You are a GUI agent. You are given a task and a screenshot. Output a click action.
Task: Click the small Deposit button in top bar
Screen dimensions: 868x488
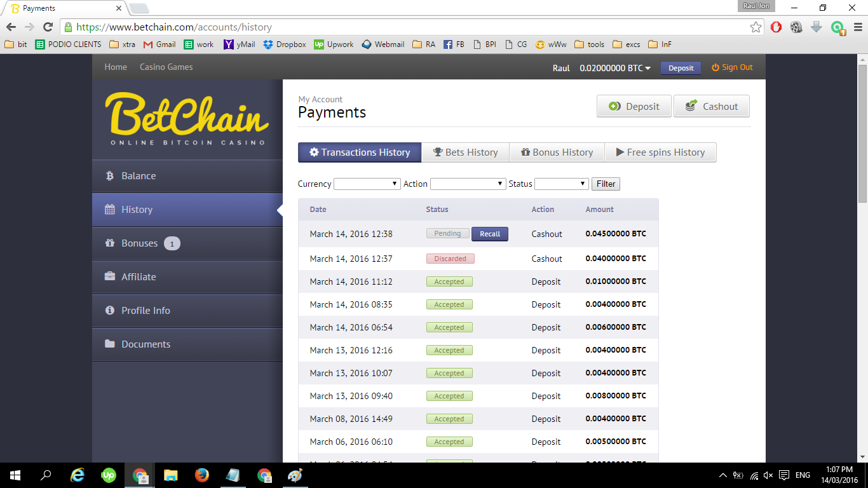tap(681, 68)
